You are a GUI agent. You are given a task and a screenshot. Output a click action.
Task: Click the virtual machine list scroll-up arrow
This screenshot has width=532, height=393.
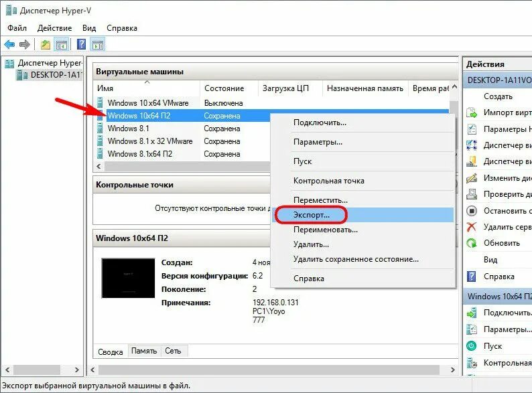454,87
